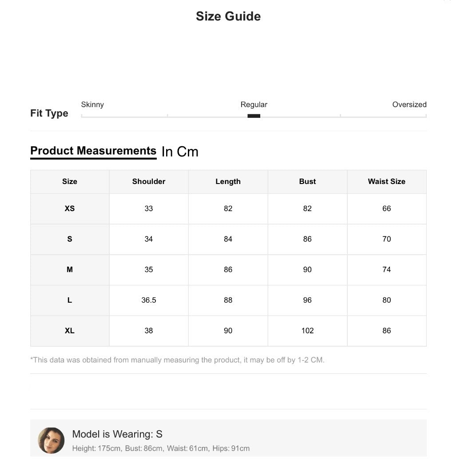Click the Skinny fit label
This screenshot has width=457, height=476.
pos(92,104)
